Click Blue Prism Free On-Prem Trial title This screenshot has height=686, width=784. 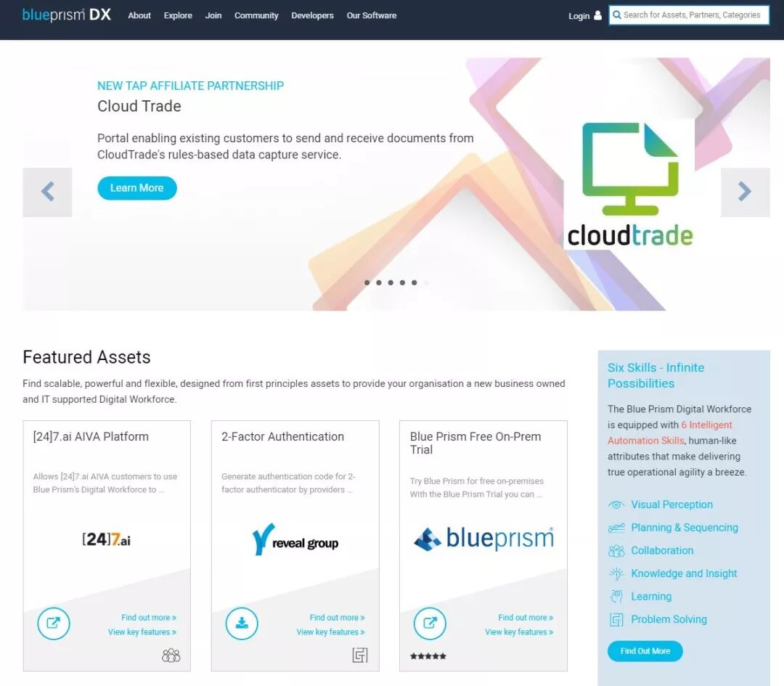pyautogui.click(x=475, y=443)
